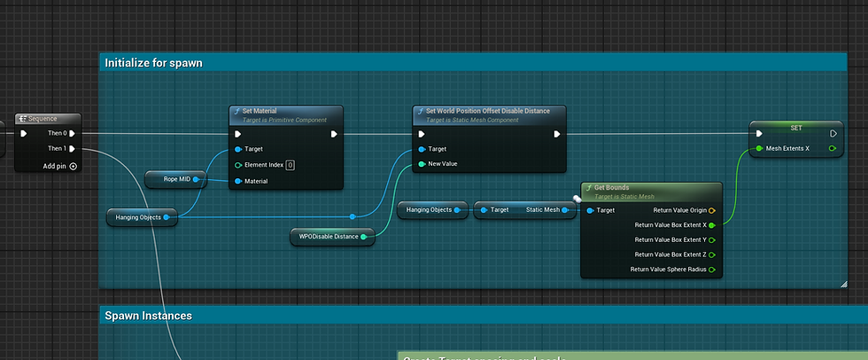Screen dimensions: 868x360
Task: Select the Spawn Instances comment title
Action: (x=149, y=316)
